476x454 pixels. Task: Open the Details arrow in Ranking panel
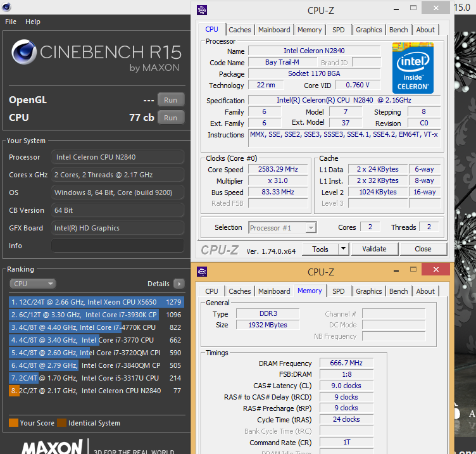pos(179,284)
